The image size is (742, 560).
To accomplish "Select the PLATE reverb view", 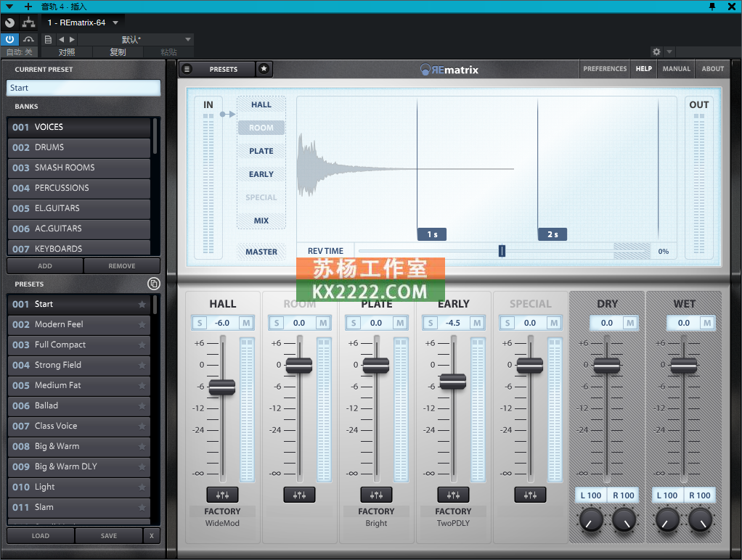I will (261, 151).
